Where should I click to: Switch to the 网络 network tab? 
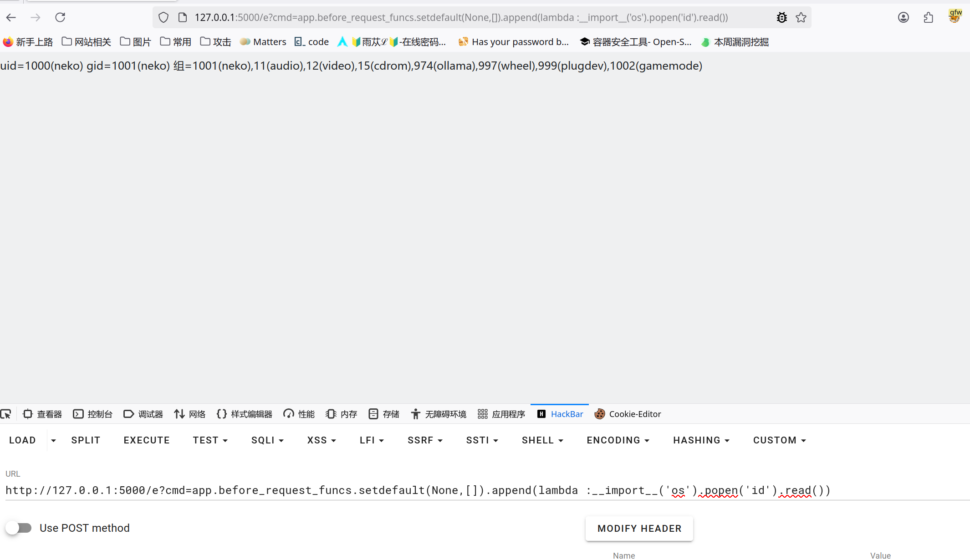[x=190, y=414]
